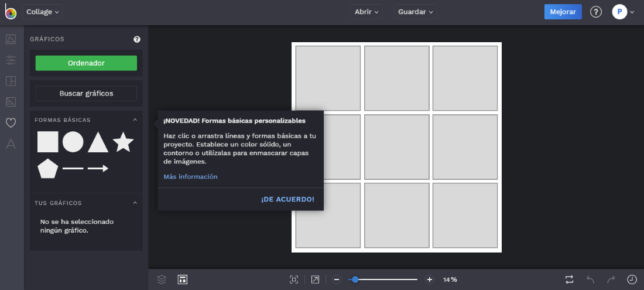The image size is (644, 290).
Task: Add the star basic shape
Action: click(x=123, y=142)
